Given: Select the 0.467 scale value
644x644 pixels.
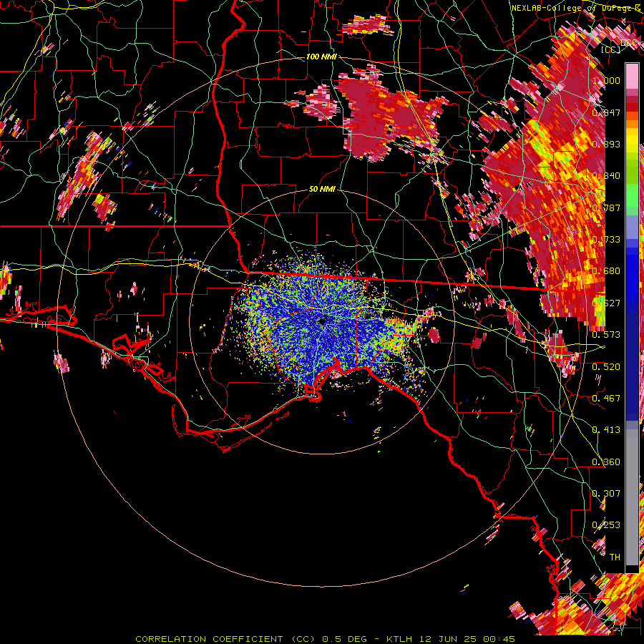Looking at the screenshot, I should tap(606, 398).
